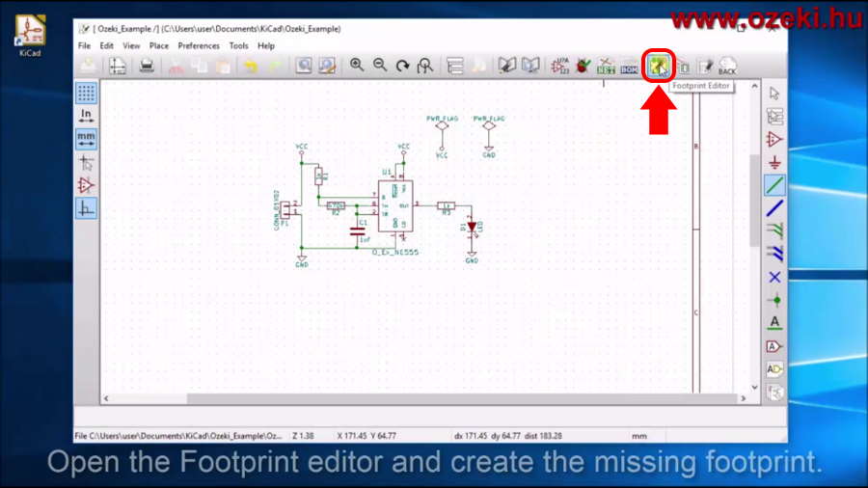Image resolution: width=868 pixels, height=488 pixels.
Task: Click the Annotate schematic components icon
Action: click(x=559, y=66)
